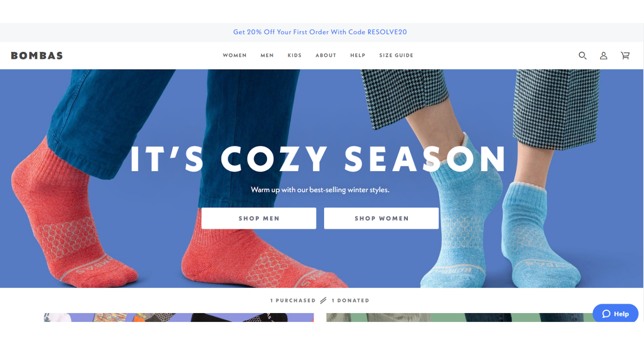644x345 pixels.
Task: Open the Women menu
Action: pyautogui.click(x=235, y=55)
